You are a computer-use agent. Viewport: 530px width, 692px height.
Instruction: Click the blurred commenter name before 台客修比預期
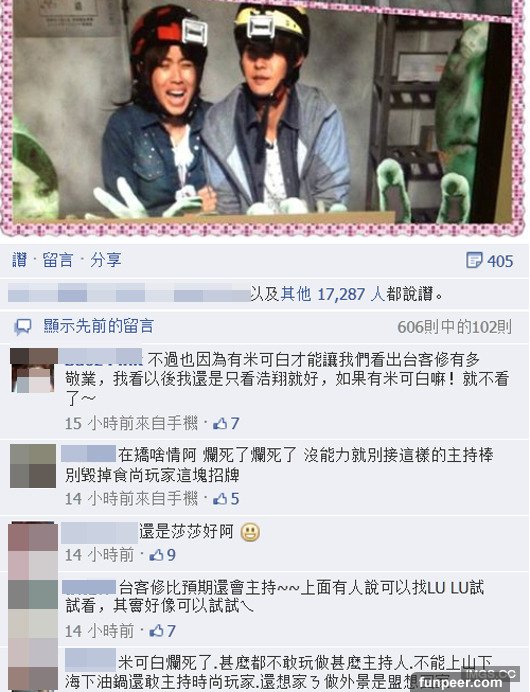[89, 588]
